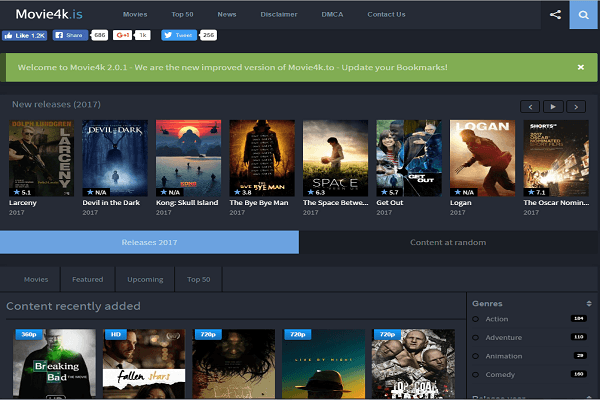600x400 pixels.
Task: Open the Kong: Skull Island poster
Action: pyautogui.click(x=189, y=158)
